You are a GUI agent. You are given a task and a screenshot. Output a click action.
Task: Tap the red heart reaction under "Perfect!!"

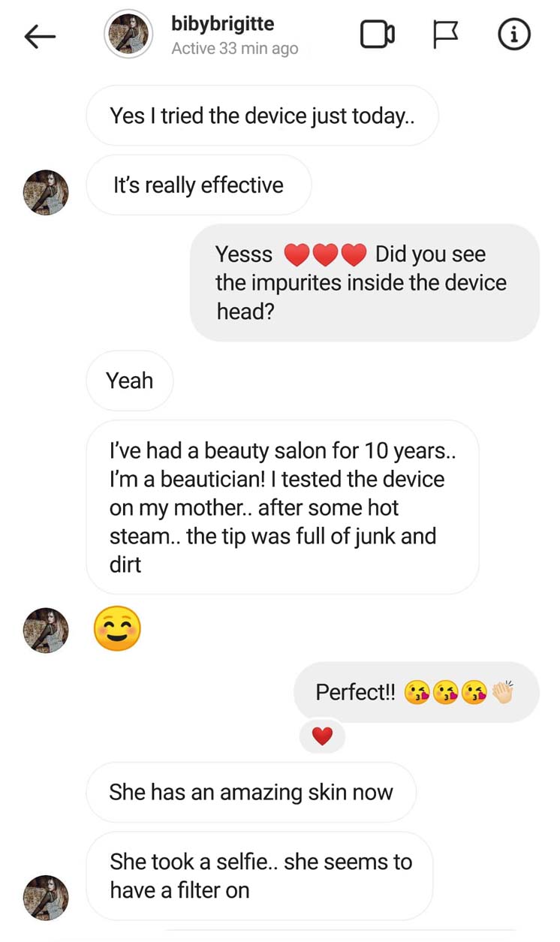coord(322,737)
